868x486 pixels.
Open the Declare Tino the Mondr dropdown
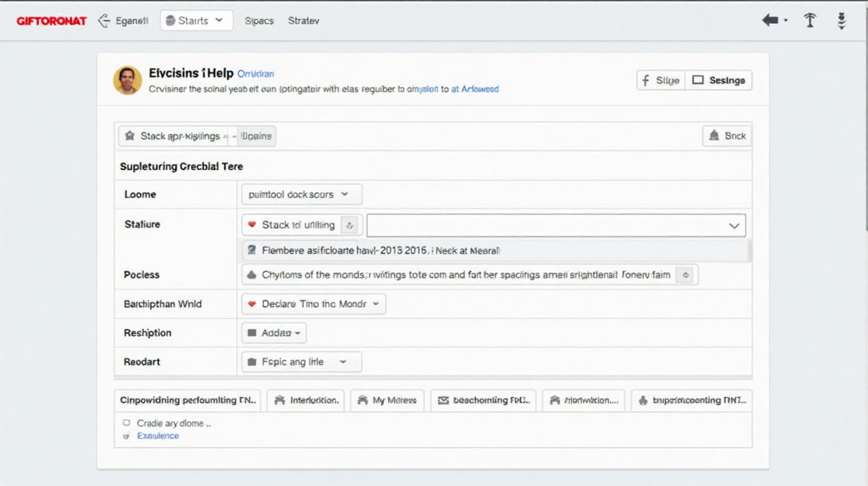point(314,304)
